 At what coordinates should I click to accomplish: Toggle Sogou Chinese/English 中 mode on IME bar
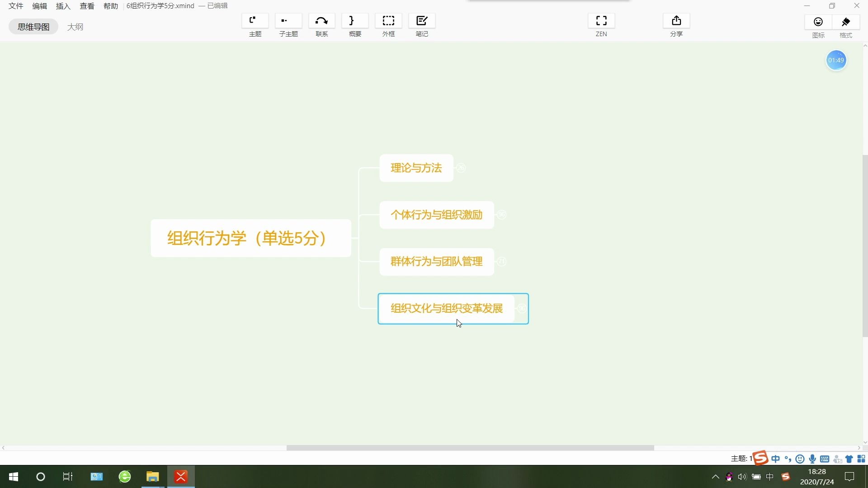point(776,459)
